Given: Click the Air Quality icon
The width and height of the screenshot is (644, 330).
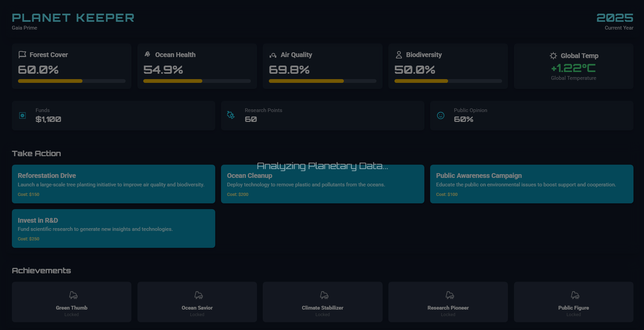Looking at the screenshot, I should click(273, 55).
